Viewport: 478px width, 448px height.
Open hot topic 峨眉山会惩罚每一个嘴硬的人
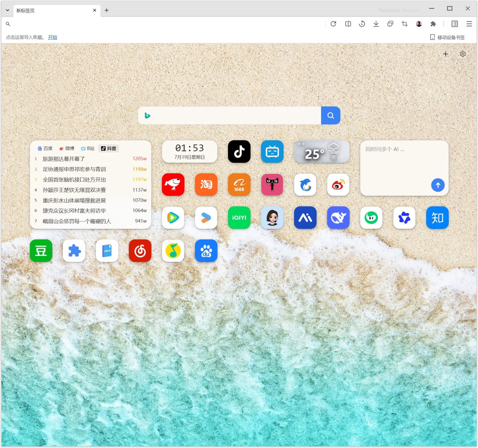[x=91, y=221]
